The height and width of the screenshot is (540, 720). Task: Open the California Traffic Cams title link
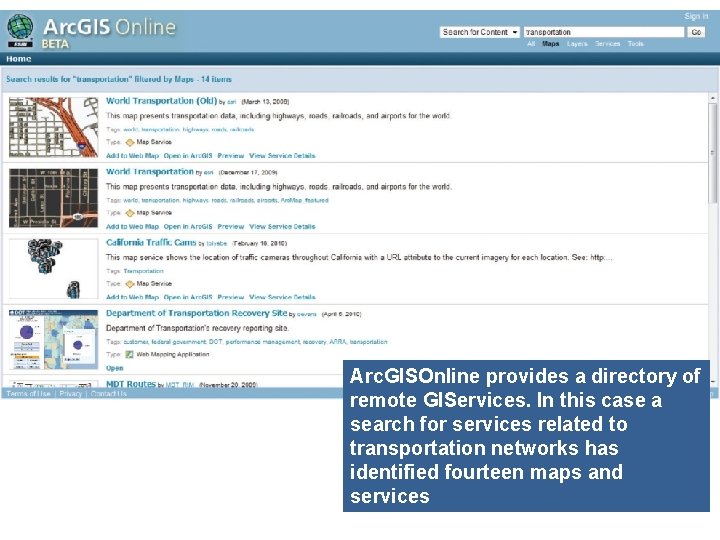click(x=151, y=242)
